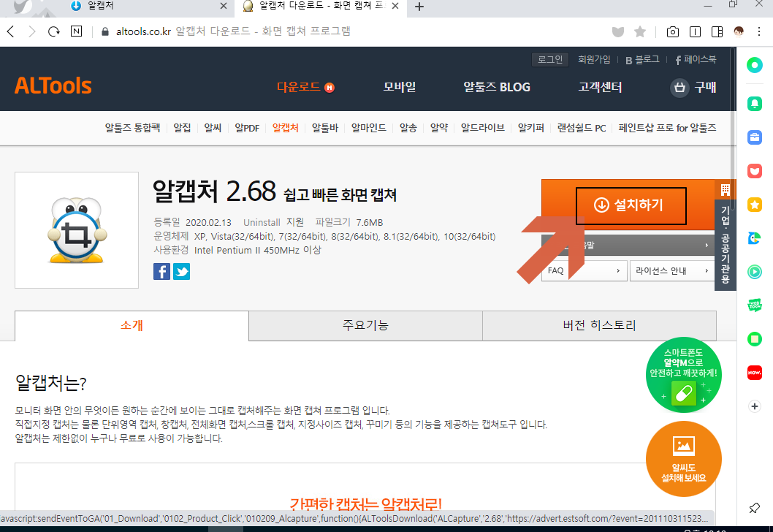The image size is (773, 532).
Task: Open the Naver N home icon
Action: pyautogui.click(x=77, y=31)
